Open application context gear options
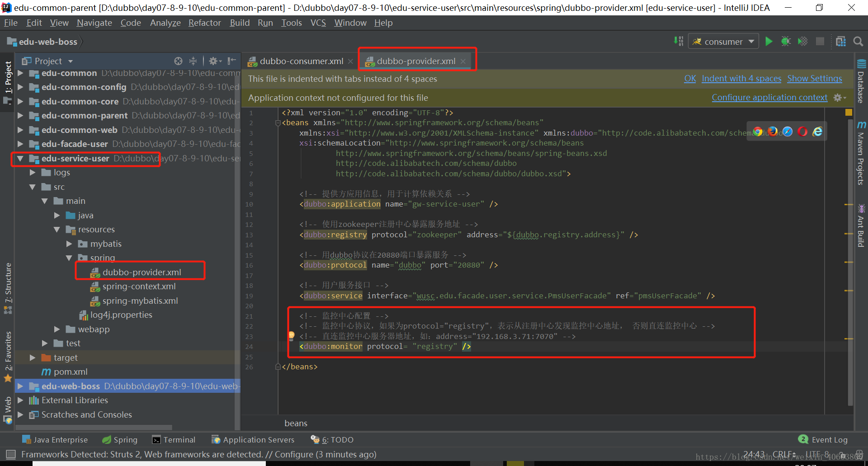 (840, 98)
